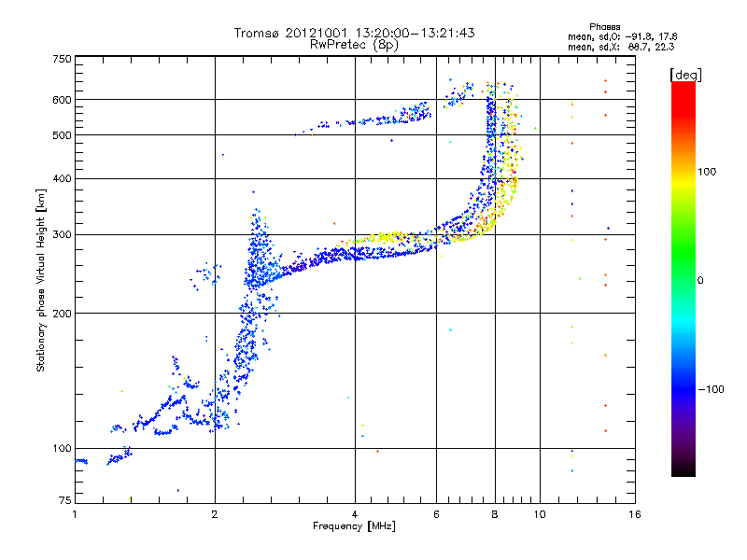747x560 pixels.
Task: Click the '750' height axis tick label
Action: point(62,59)
